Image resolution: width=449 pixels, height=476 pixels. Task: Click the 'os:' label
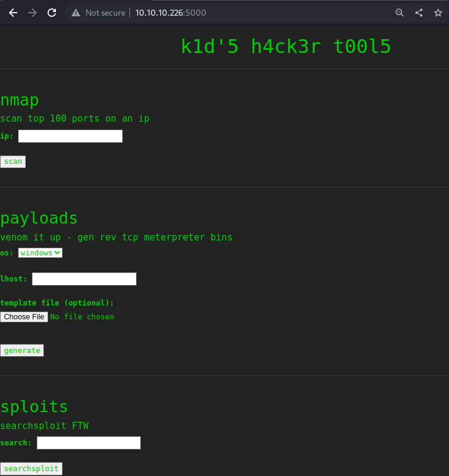(7, 253)
